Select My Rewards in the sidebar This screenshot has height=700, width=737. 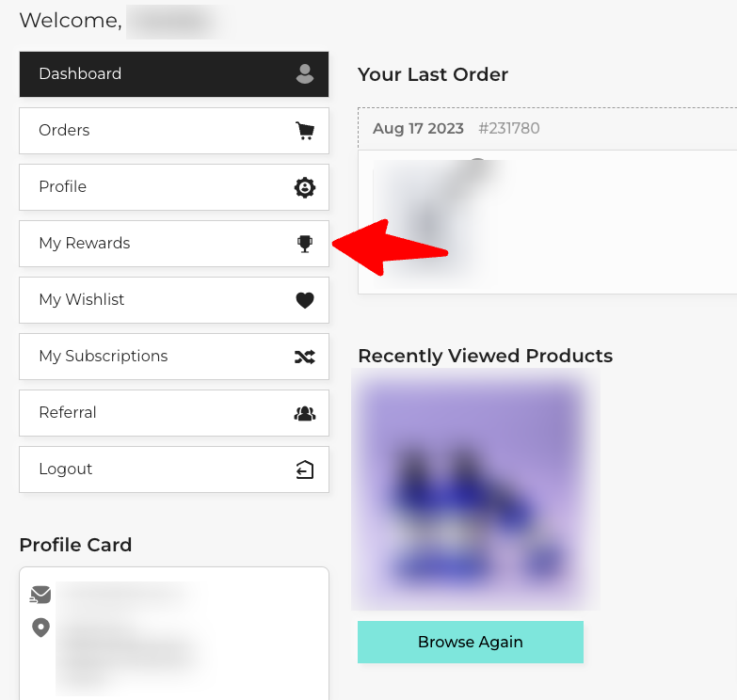(174, 244)
